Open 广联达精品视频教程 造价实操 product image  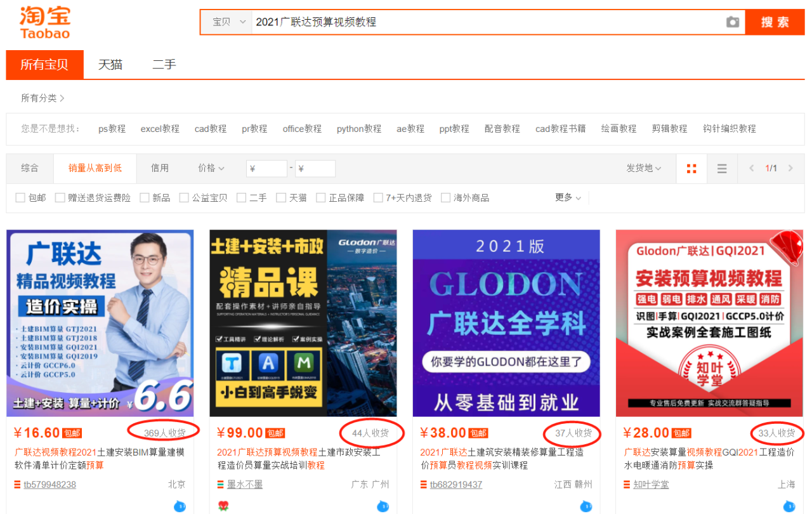(100, 323)
